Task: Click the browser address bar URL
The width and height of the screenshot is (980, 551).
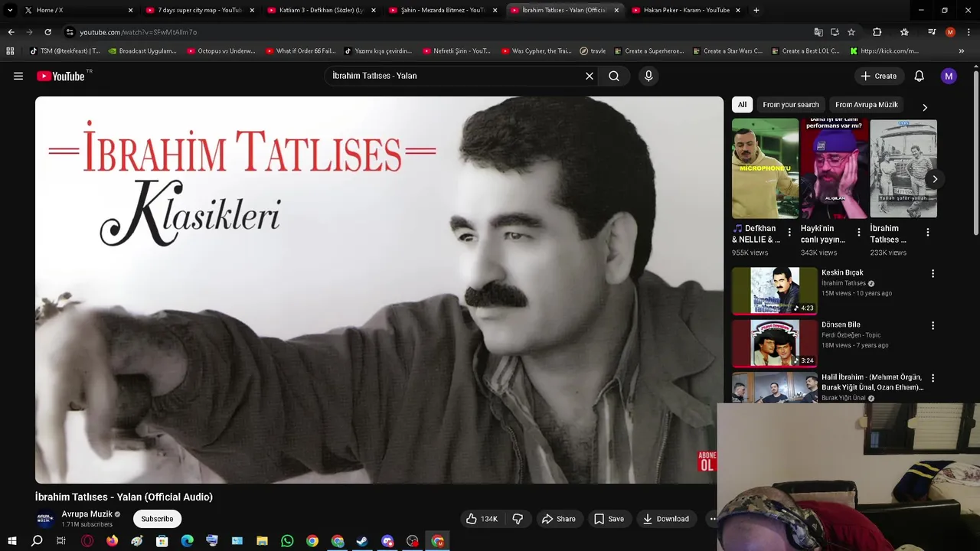Action: point(139,32)
